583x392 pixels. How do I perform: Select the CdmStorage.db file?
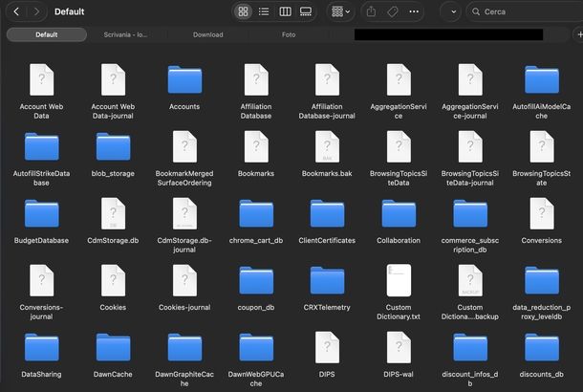point(113,220)
